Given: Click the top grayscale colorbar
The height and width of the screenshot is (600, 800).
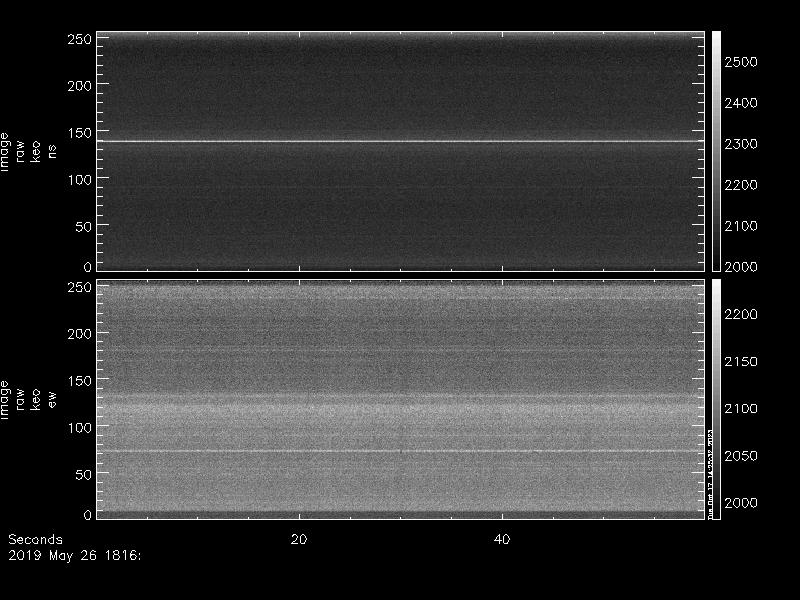Looking at the screenshot, I should click(x=716, y=151).
